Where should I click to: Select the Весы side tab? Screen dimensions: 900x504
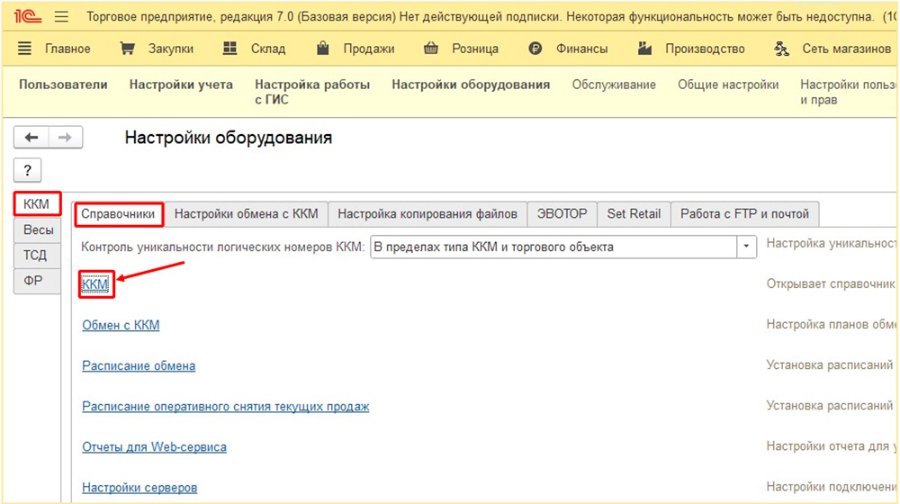click(37, 230)
